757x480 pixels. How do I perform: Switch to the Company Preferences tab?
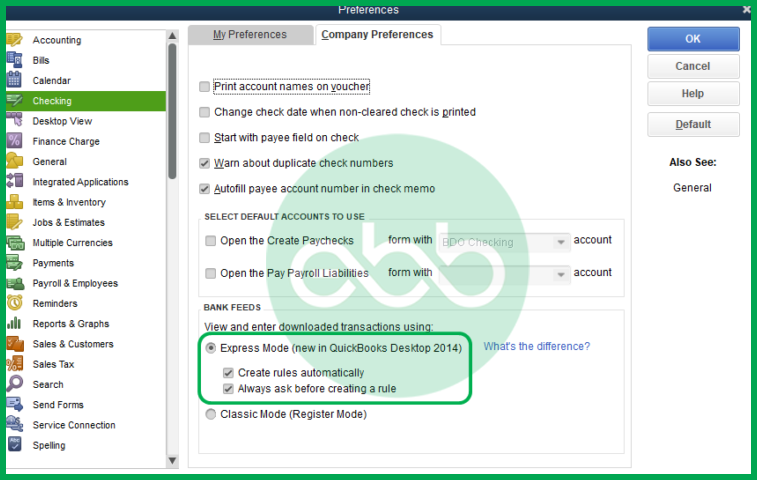coord(378,35)
